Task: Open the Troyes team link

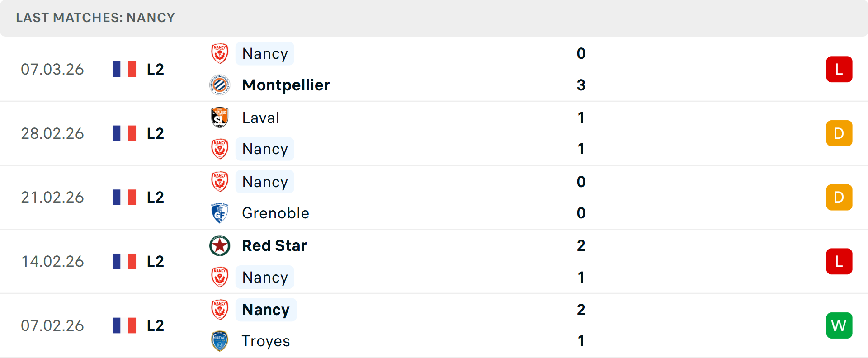Action: point(266,341)
